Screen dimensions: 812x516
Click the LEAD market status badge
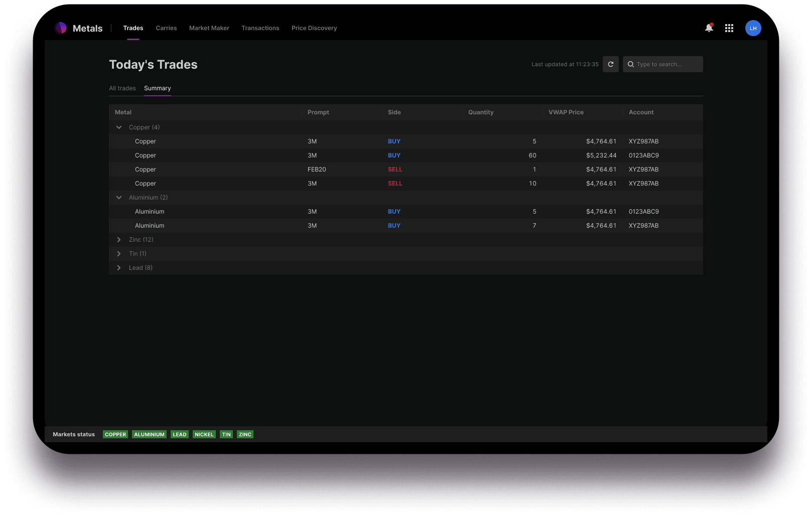point(180,434)
